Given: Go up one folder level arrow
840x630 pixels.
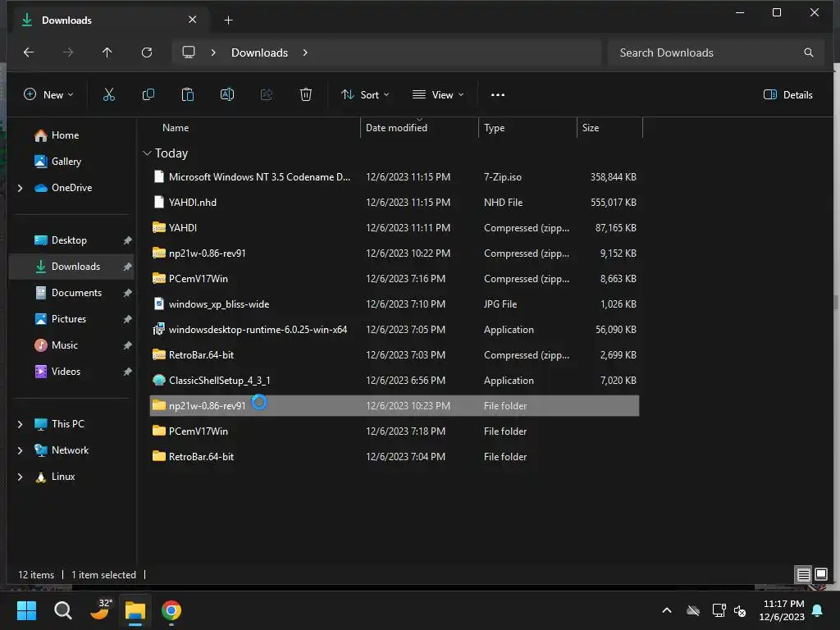Looking at the screenshot, I should 107,52.
